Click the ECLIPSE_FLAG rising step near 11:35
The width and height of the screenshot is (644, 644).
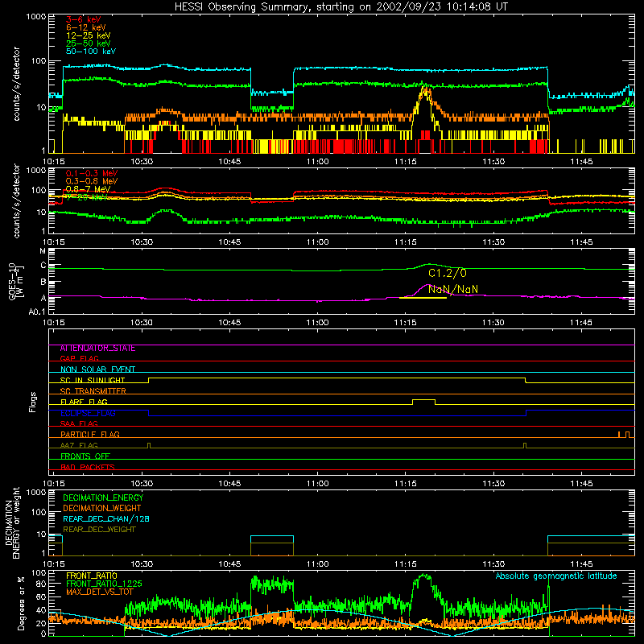click(526, 413)
